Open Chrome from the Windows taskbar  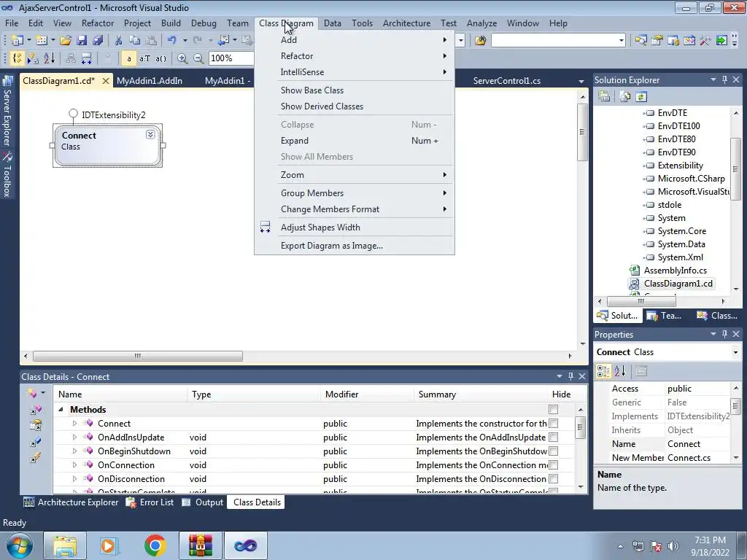(x=155, y=545)
